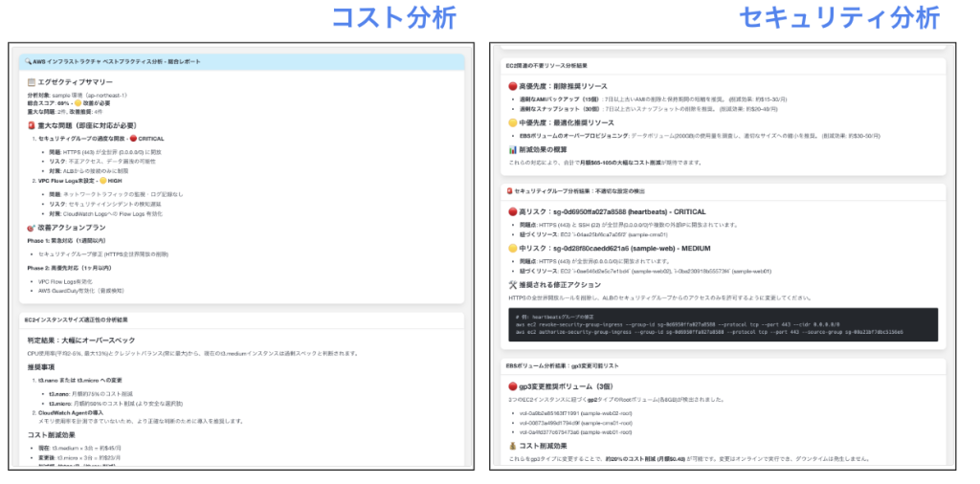Click the magnifier icon in the AWS report header

(x=29, y=62)
